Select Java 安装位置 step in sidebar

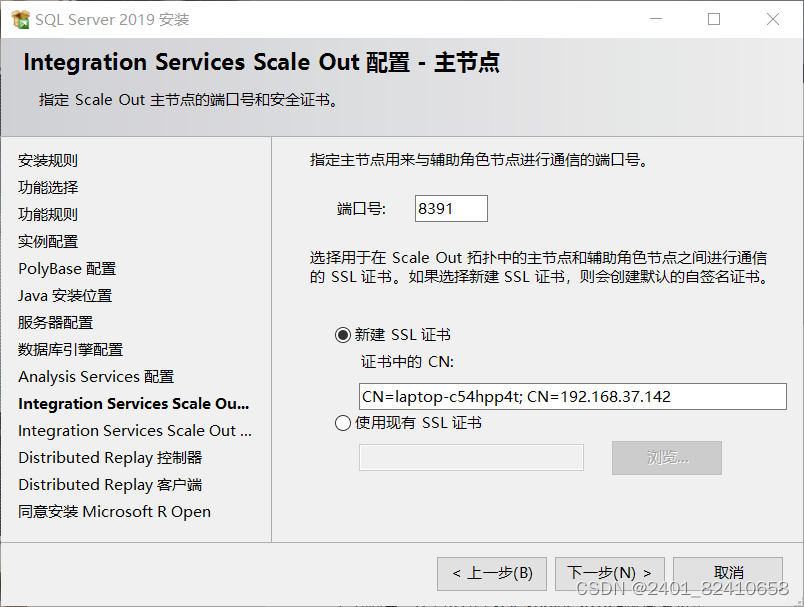coord(65,296)
